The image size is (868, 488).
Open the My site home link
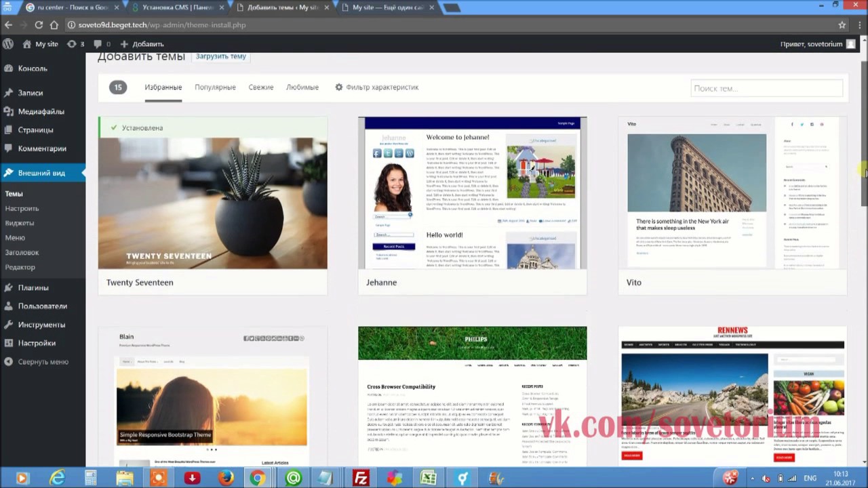point(40,44)
